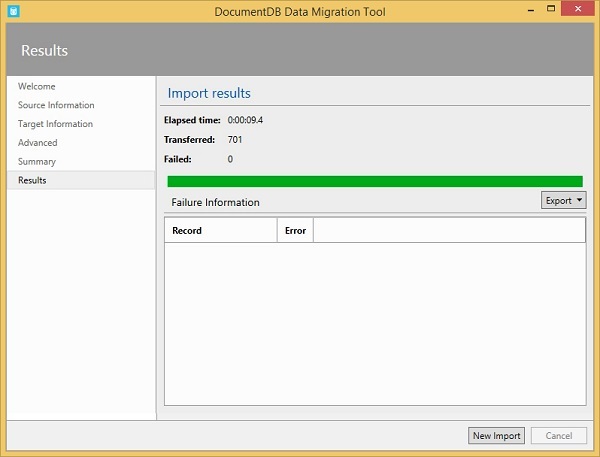Click inside the empty failure records table
The height and width of the screenshot is (457, 600).
click(374, 323)
